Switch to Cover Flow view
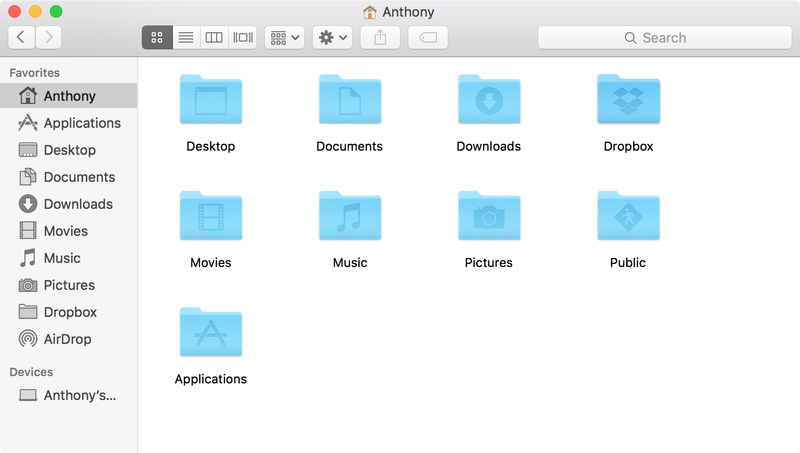 click(x=243, y=37)
